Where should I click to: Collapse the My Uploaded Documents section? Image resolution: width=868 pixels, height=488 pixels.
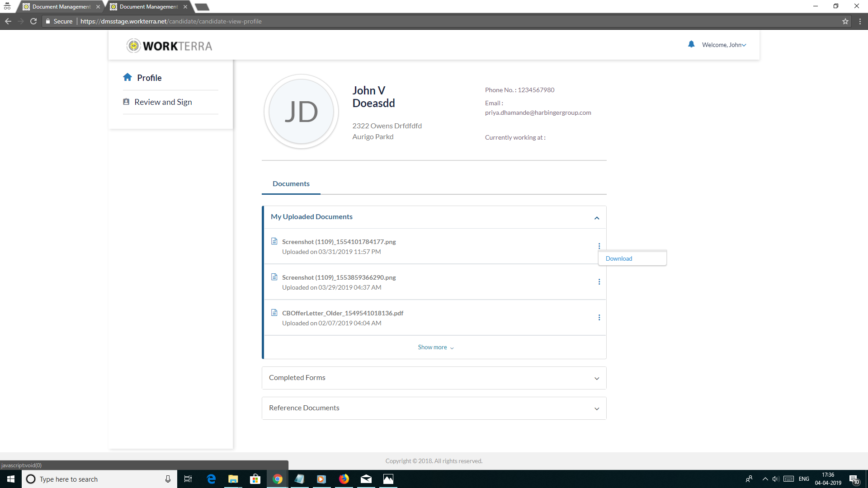[x=597, y=218]
